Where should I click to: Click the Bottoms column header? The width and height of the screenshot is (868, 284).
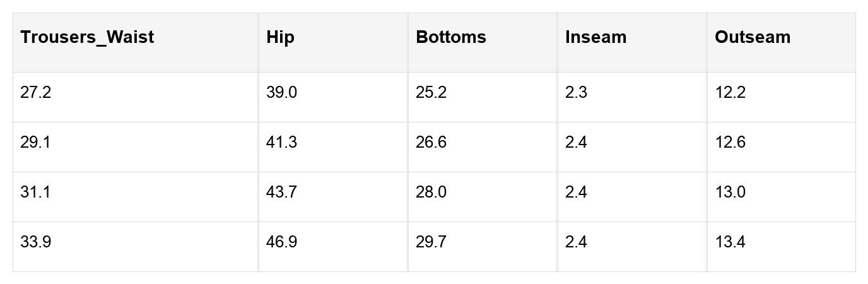click(451, 37)
